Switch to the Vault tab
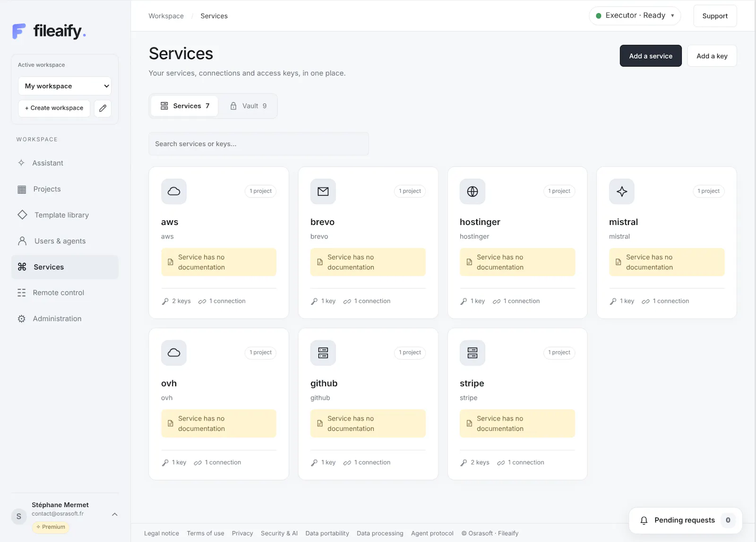 point(248,106)
